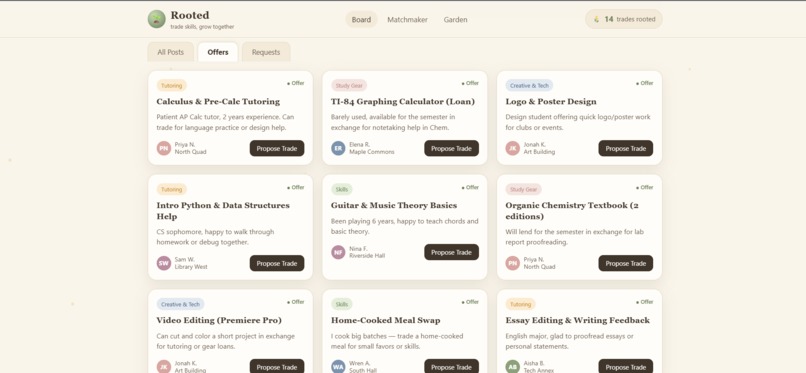This screenshot has height=373, width=806.
Task: Open Sam W. avatar on Intro Python card
Action: tap(164, 263)
